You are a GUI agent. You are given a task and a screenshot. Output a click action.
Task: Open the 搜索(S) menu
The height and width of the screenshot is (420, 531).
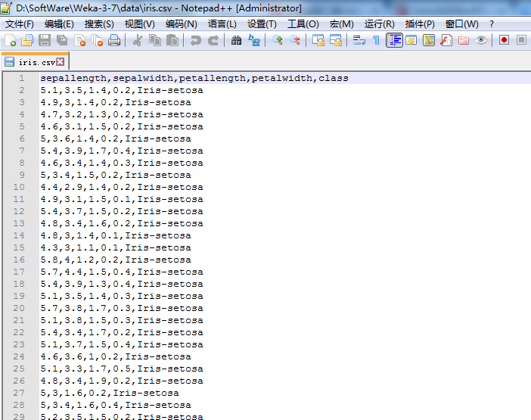pos(99,24)
